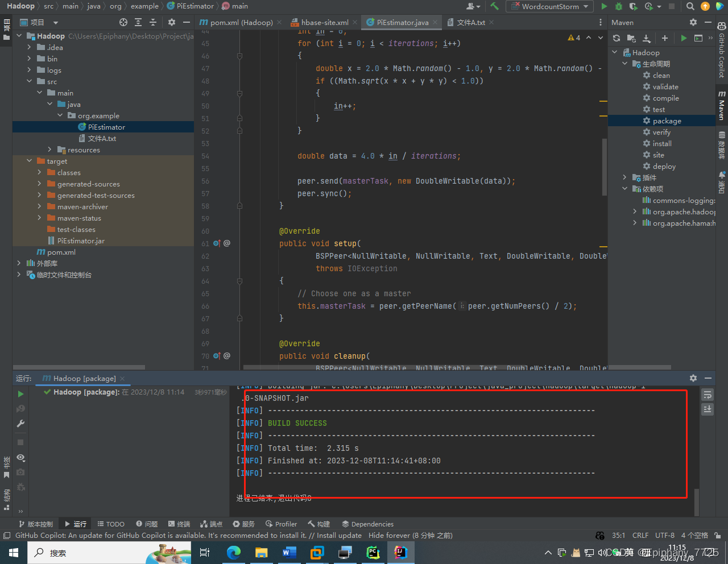Screen dimensions: 728x564
Task: Open Search Everywhere magnifier icon
Action: tap(690, 6)
